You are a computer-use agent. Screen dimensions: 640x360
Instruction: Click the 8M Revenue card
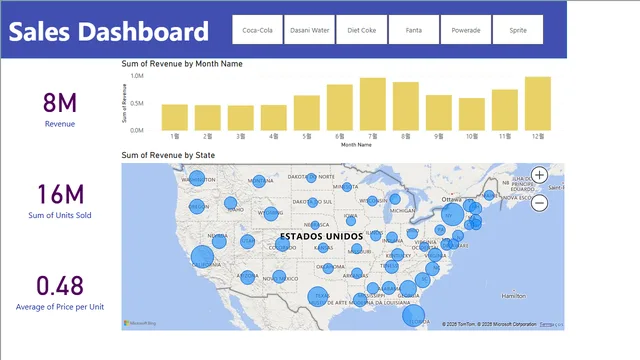click(60, 109)
